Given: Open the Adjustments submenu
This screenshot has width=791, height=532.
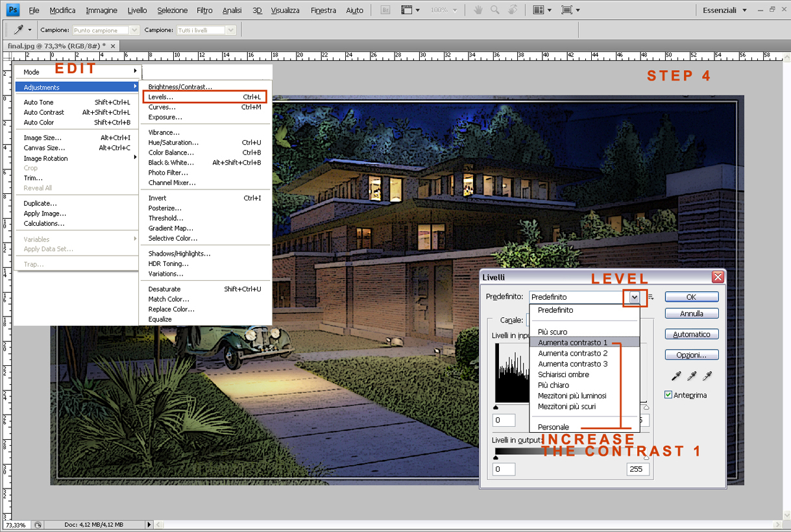Looking at the screenshot, I should click(x=77, y=87).
